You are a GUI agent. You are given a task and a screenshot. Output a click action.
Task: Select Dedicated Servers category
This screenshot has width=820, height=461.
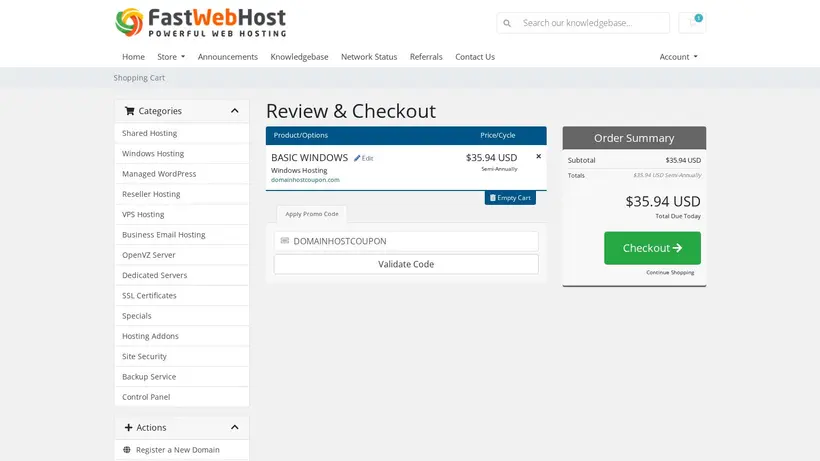181,275
